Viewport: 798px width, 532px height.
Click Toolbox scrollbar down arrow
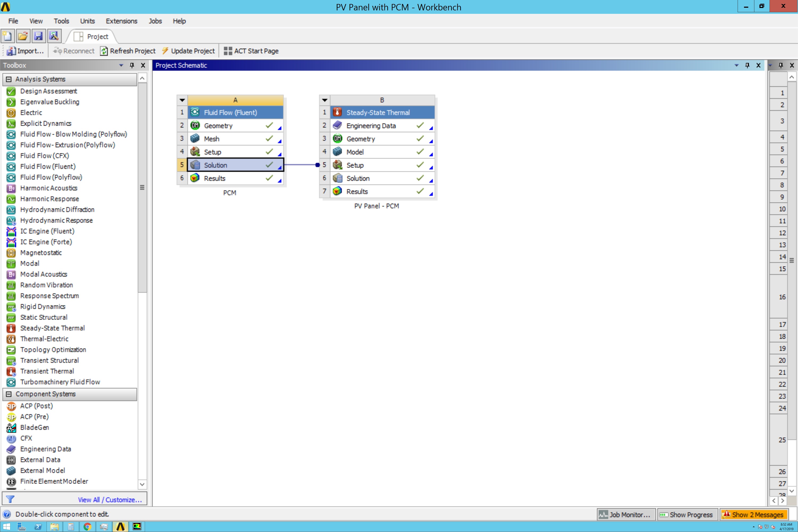click(x=142, y=484)
